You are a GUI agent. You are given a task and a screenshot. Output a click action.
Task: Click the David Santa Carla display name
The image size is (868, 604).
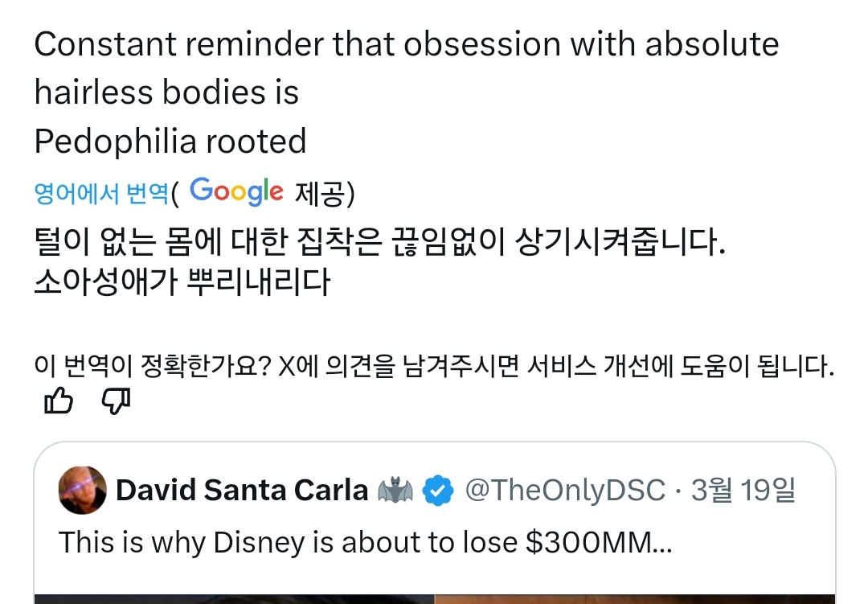[242, 490]
